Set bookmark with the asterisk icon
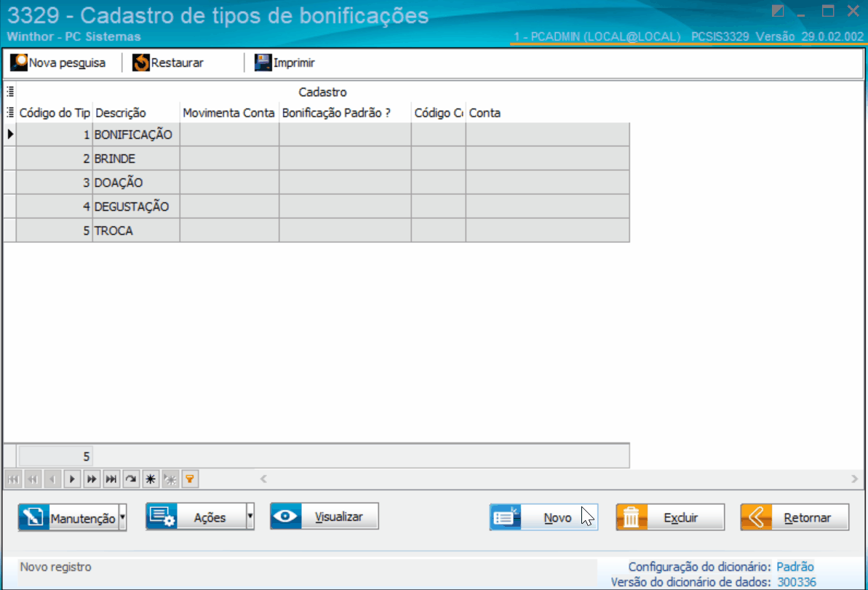The image size is (868, 590). click(x=151, y=479)
